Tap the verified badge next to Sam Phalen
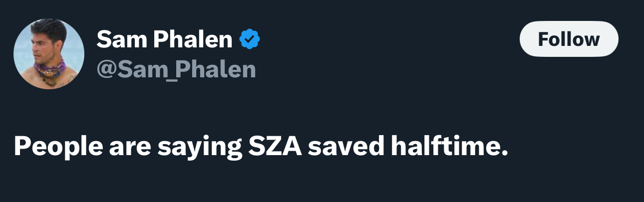This screenshot has width=644, height=202. [250, 39]
